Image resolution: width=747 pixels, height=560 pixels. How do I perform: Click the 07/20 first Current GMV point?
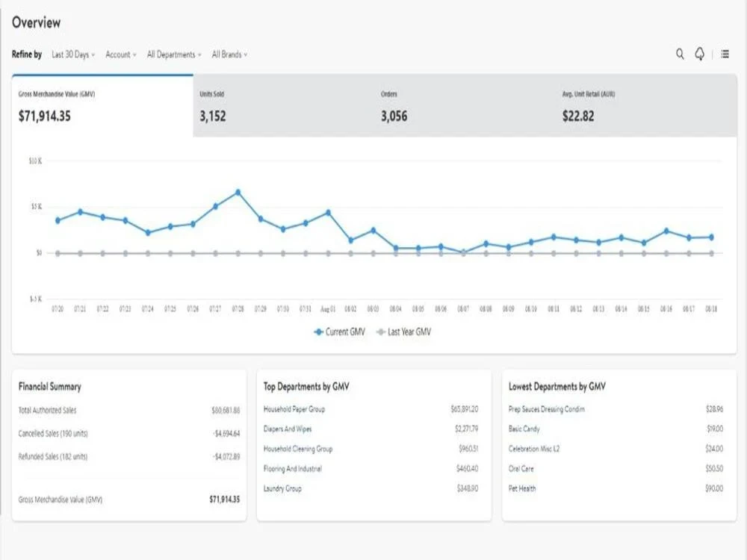click(58, 220)
